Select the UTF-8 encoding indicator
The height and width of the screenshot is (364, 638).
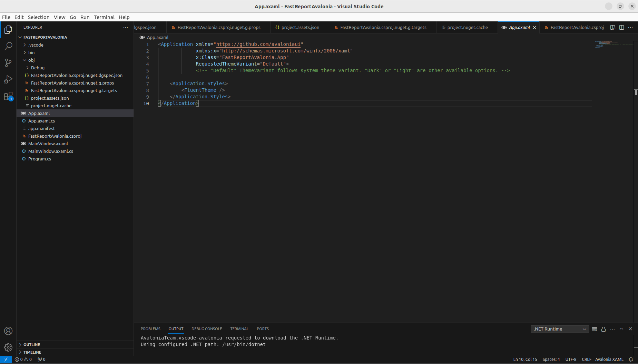point(571,359)
